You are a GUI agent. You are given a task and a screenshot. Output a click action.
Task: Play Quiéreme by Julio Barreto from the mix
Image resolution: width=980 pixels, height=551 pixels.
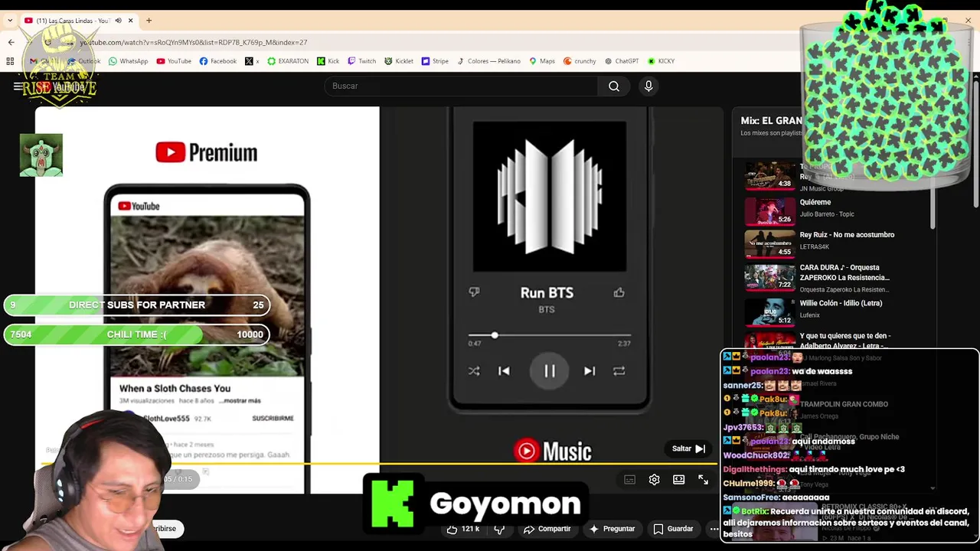[815, 202]
